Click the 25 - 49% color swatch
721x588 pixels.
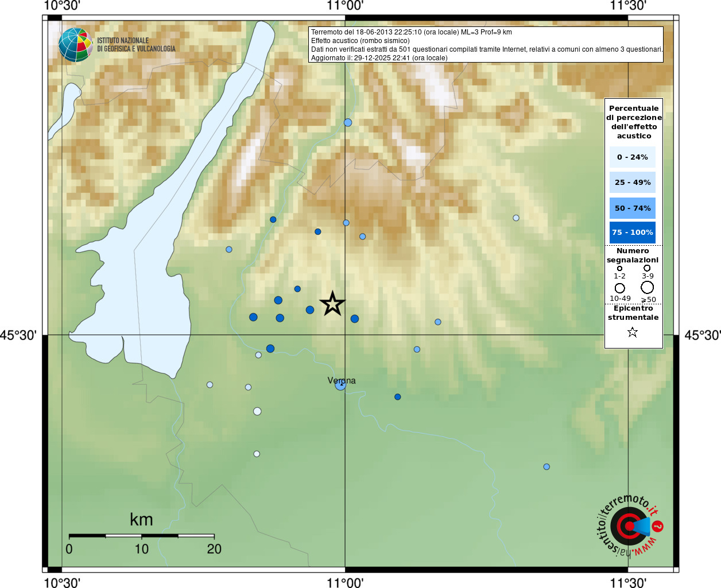[633, 182]
